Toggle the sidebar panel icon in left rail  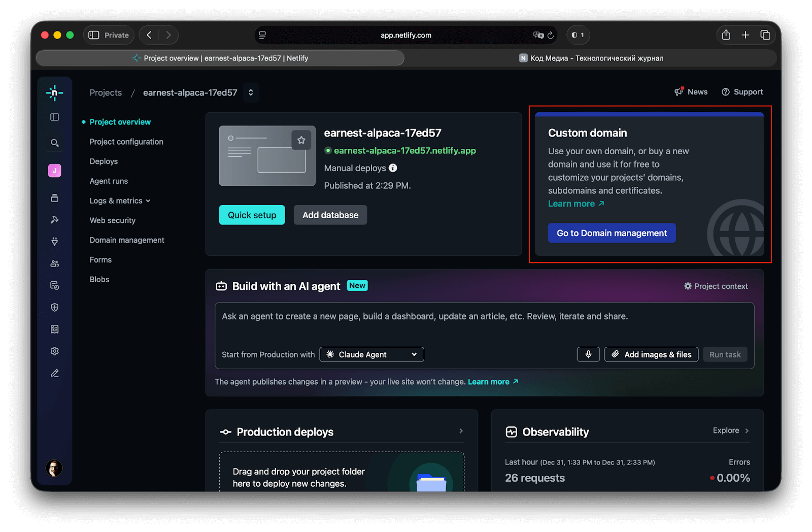[x=54, y=117]
